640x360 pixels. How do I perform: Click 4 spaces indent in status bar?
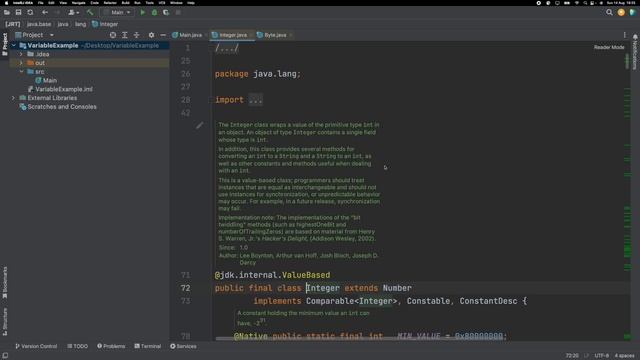624,356
